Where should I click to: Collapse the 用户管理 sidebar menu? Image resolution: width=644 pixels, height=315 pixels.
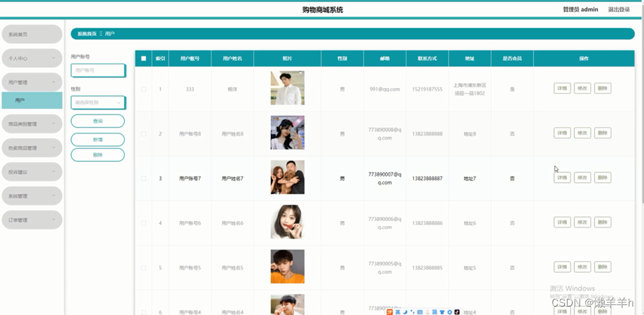tap(32, 82)
